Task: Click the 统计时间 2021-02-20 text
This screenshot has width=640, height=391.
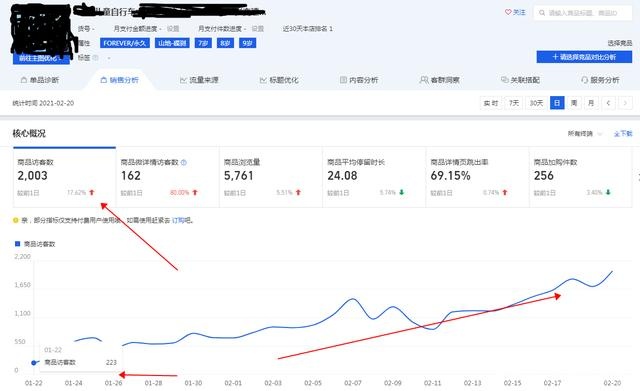Action: (x=43, y=103)
